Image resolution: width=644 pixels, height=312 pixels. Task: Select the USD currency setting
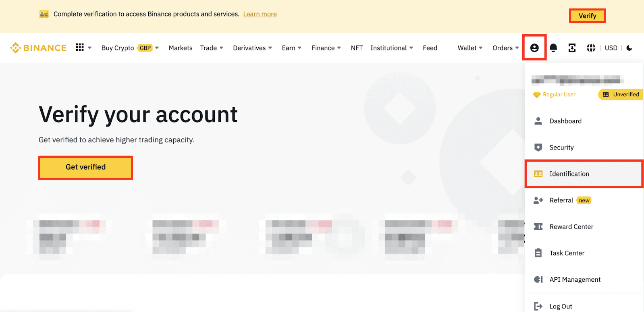[611, 48]
